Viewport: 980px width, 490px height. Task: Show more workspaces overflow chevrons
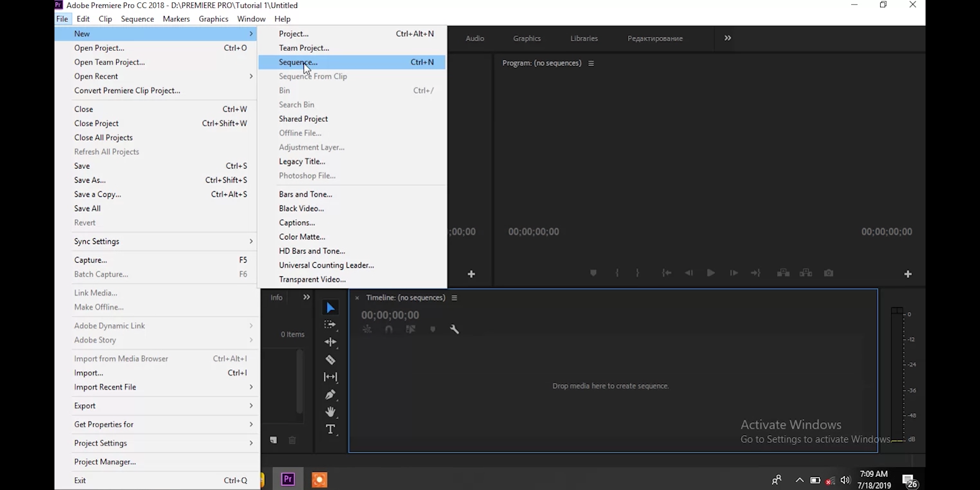(x=728, y=38)
